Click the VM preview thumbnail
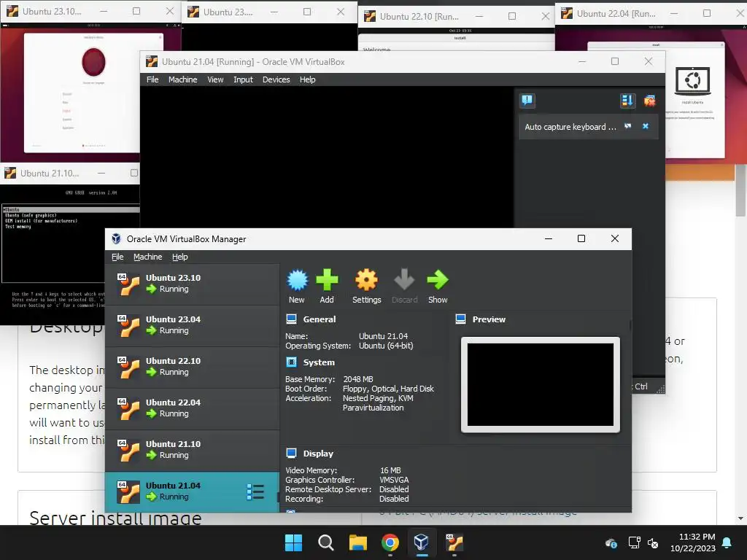Viewport: 747px width, 560px height. click(x=541, y=385)
